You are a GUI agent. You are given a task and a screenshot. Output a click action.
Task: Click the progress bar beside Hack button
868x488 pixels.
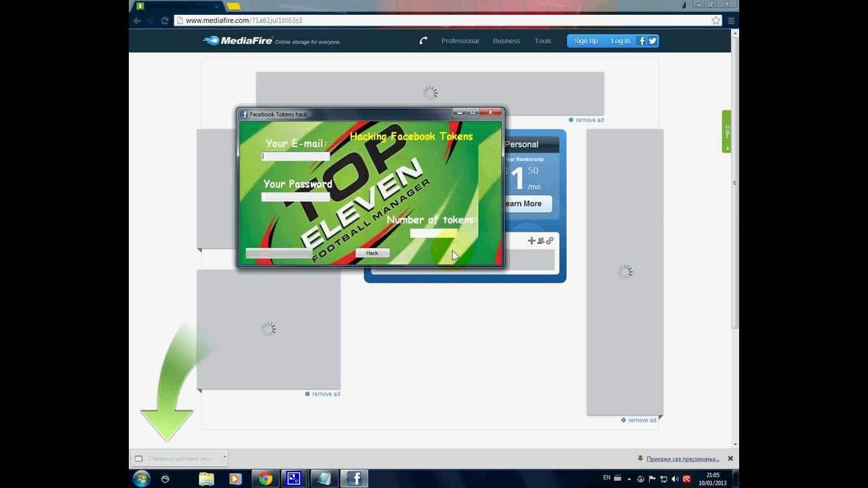point(279,253)
